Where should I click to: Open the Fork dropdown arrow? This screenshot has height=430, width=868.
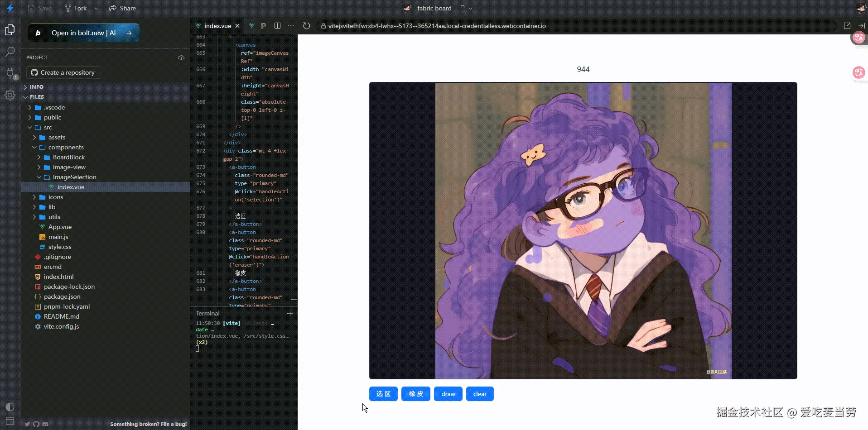coord(96,8)
